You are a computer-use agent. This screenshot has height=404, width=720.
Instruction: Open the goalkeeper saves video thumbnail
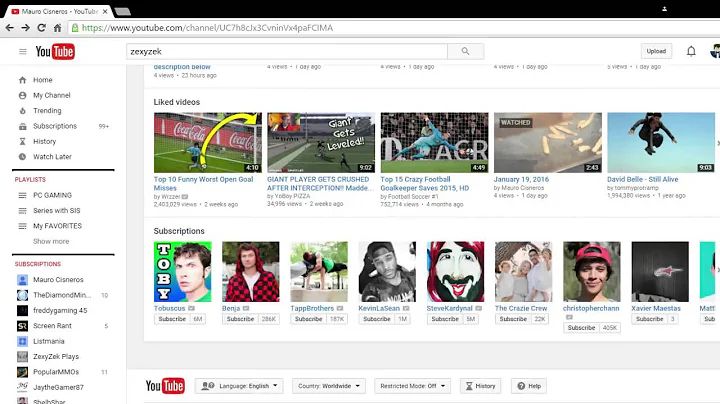coord(434,143)
